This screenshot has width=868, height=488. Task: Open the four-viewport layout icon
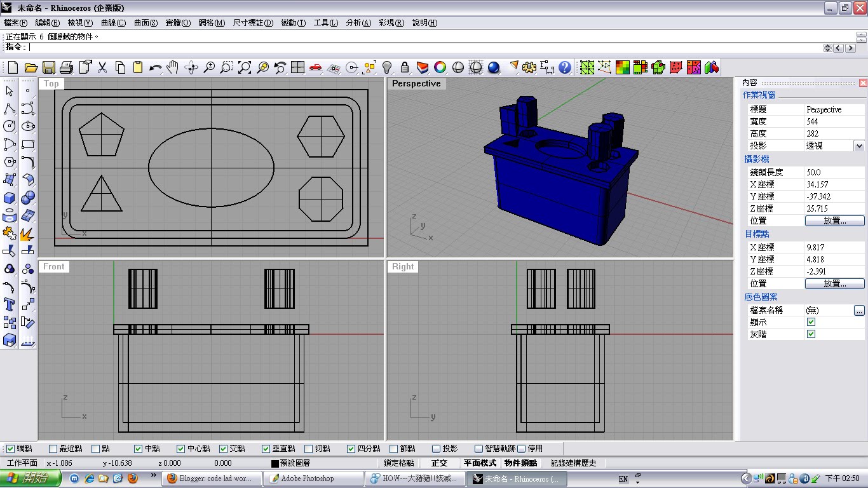click(297, 67)
